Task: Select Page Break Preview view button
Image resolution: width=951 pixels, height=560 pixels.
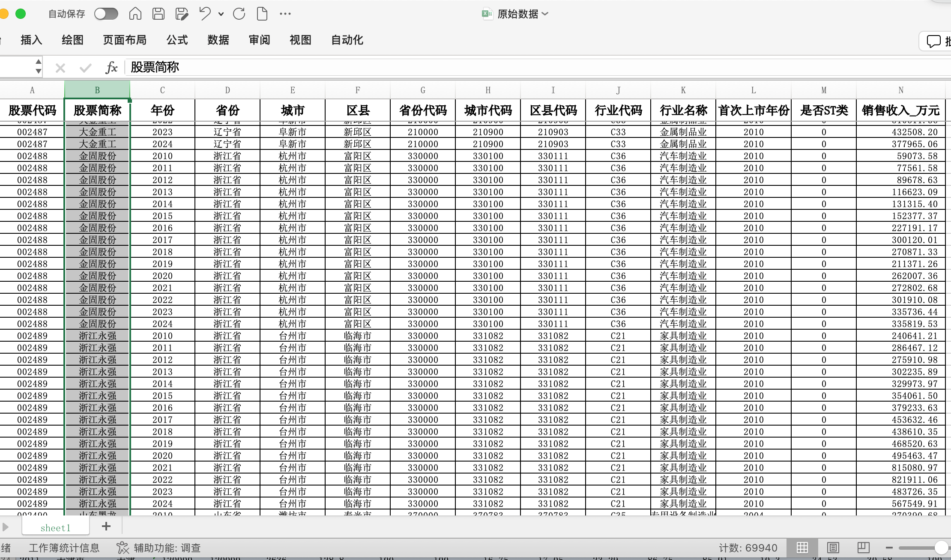Action: [863, 548]
